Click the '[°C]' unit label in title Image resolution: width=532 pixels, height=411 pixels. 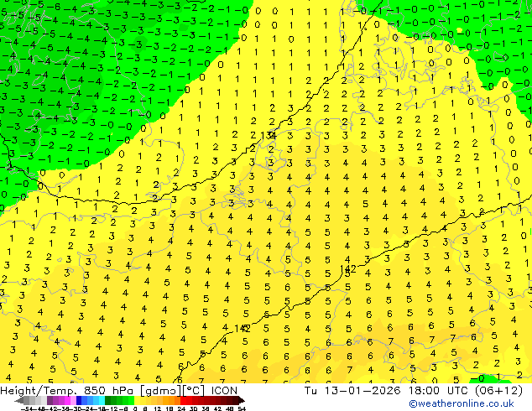[194, 391]
